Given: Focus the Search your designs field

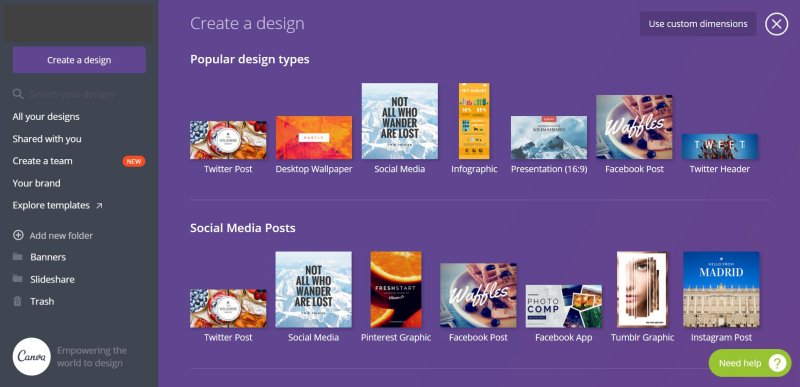Looking at the screenshot, I should 72,94.
